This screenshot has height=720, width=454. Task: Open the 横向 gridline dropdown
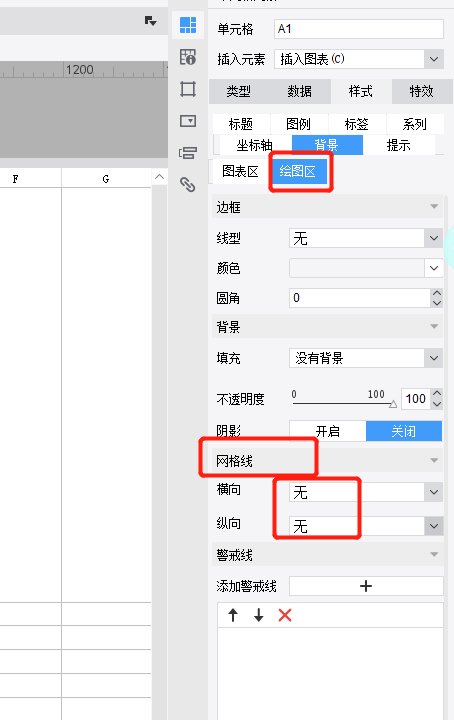(x=434, y=492)
